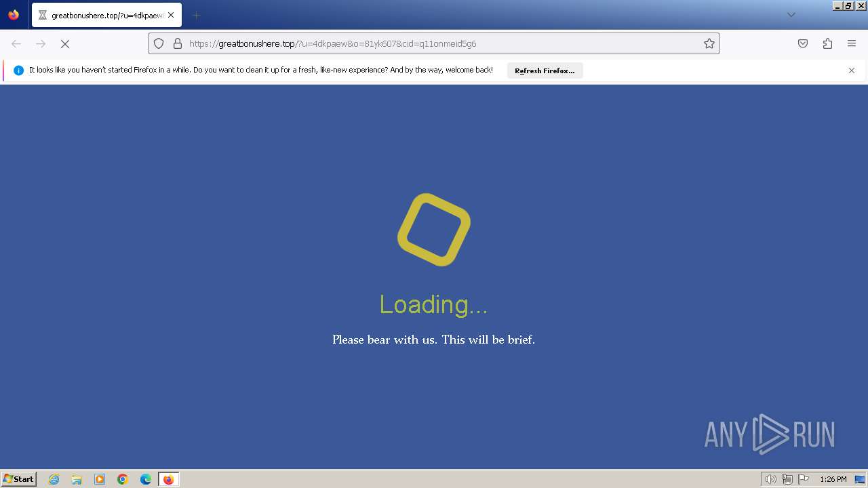Stop loading the page
Screen dimensions: 868x488
[x=65, y=43]
